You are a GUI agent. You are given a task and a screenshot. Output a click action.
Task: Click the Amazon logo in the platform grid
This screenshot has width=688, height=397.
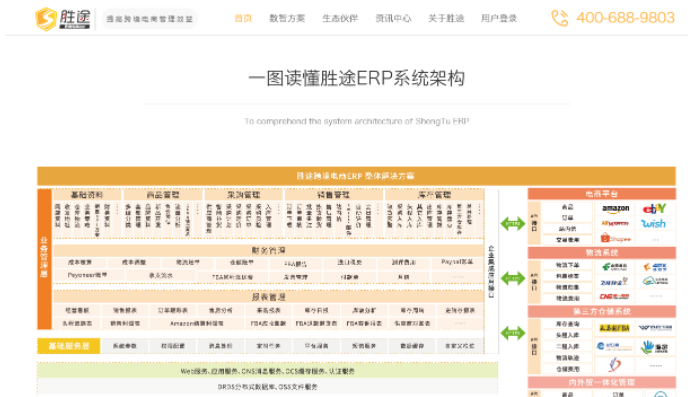tap(615, 209)
